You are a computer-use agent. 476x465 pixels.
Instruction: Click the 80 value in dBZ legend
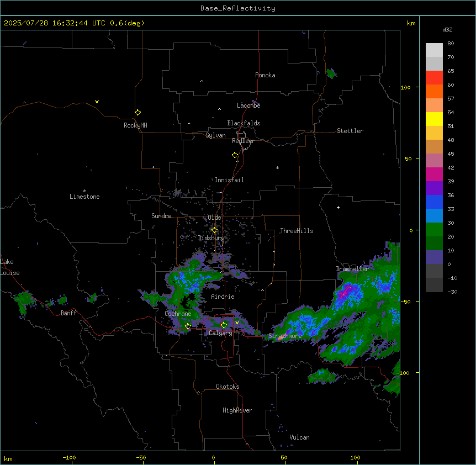point(451,43)
